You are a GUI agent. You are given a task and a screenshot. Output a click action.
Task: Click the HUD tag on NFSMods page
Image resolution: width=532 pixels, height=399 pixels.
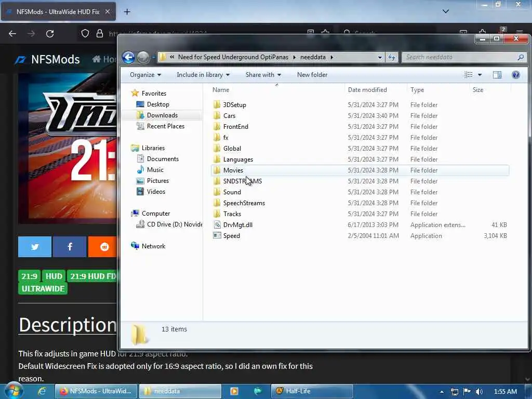pyautogui.click(x=54, y=276)
